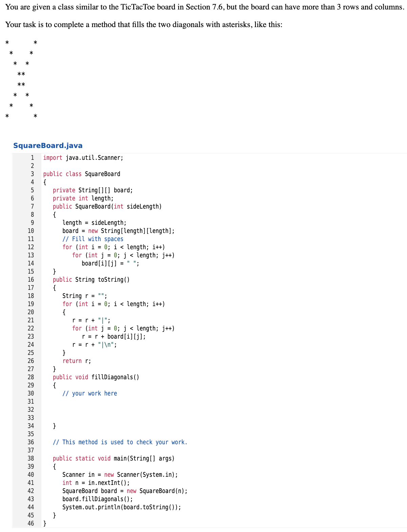Click 'public static void main(String[] args)' line
The image size is (407, 532).
coord(114,459)
